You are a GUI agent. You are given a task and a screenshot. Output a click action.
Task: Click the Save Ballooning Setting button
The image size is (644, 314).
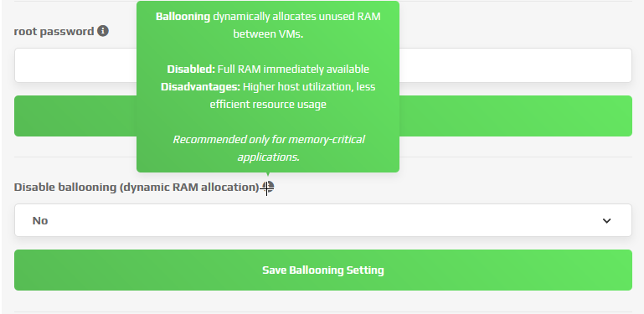tap(322, 270)
